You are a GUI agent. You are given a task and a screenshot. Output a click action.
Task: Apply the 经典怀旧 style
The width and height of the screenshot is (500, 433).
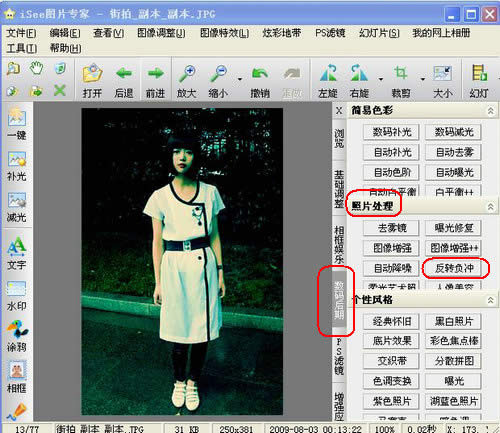[x=391, y=321]
